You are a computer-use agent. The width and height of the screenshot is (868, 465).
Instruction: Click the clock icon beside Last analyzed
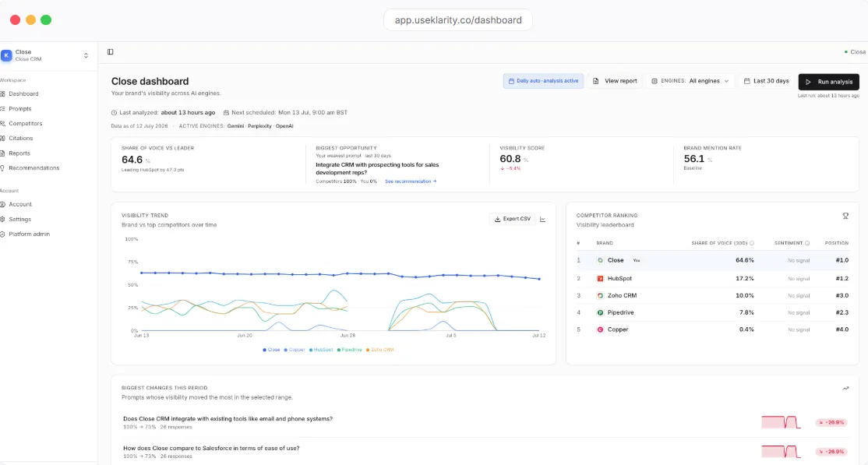114,112
